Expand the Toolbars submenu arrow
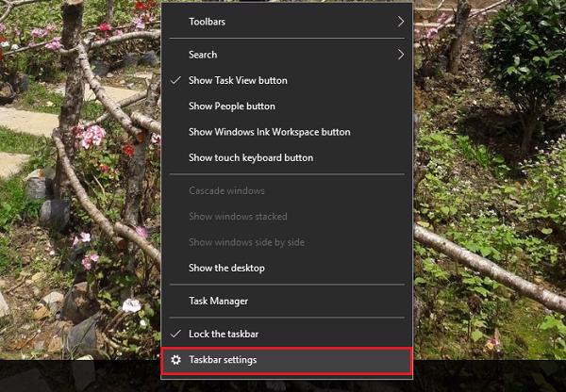 (x=400, y=22)
